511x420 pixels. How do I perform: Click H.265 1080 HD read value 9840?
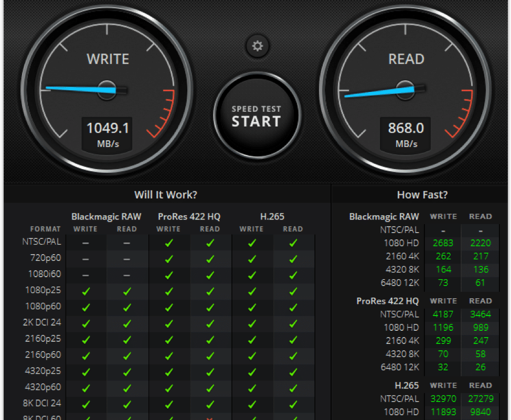pyautogui.click(x=481, y=412)
